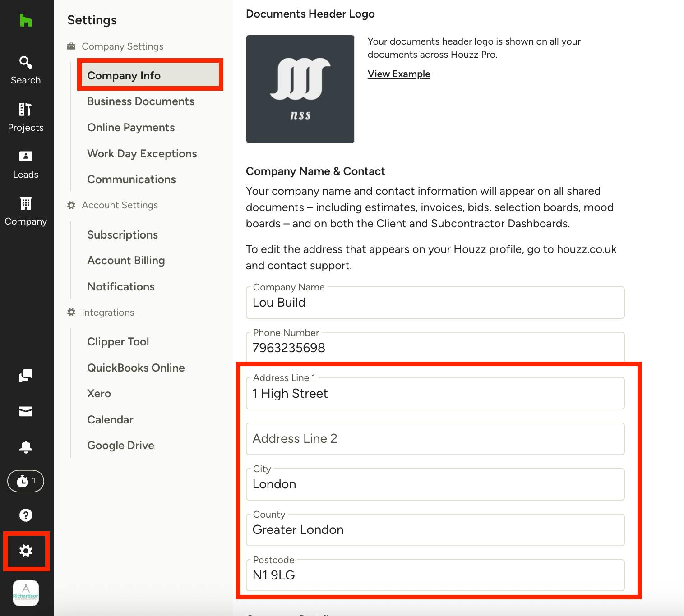Click the Houzz logo icon
This screenshot has width=684, height=616.
(x=26, y=20)
